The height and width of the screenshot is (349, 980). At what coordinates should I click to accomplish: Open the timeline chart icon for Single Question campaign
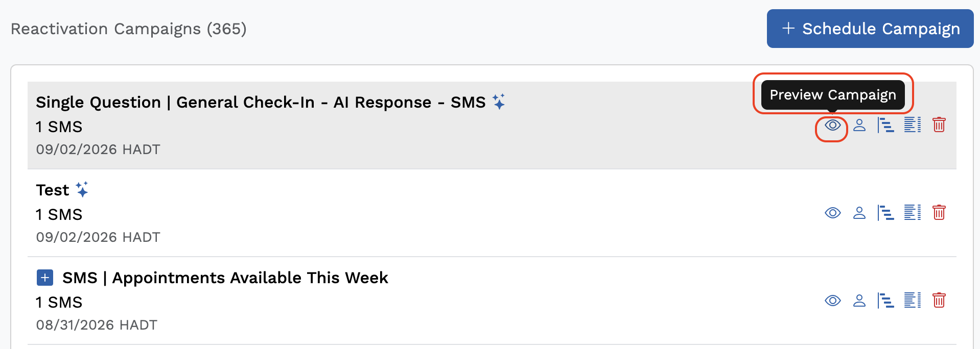[x=885, y=125]
